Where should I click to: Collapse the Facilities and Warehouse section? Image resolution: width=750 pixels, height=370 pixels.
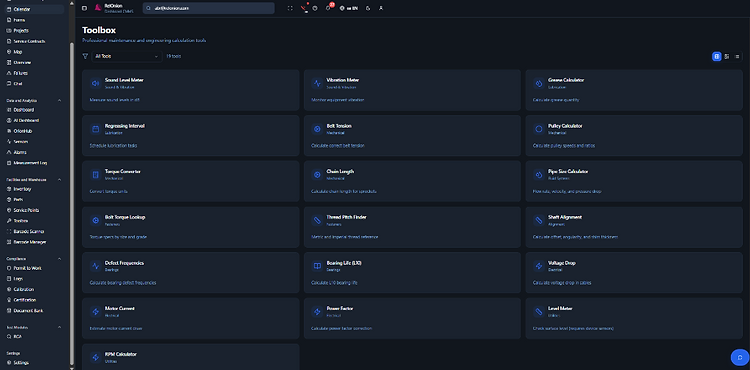[59, 180]
